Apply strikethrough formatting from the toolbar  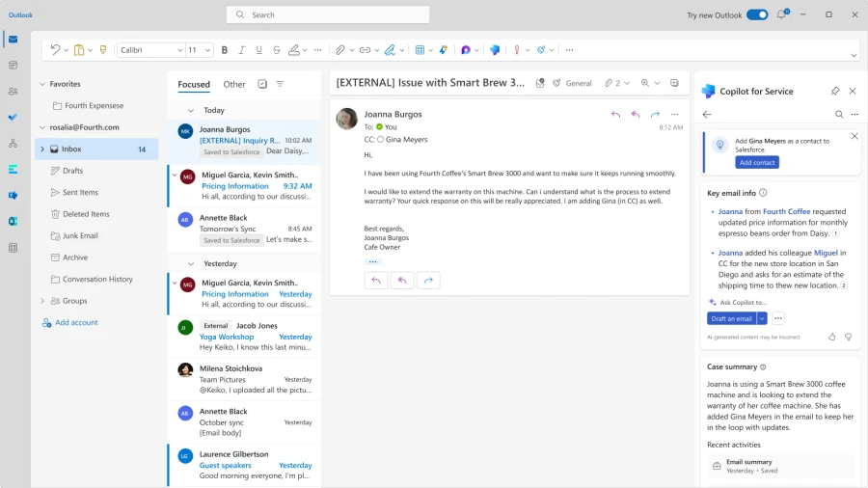pyautogui.click(x=277, y=50)
